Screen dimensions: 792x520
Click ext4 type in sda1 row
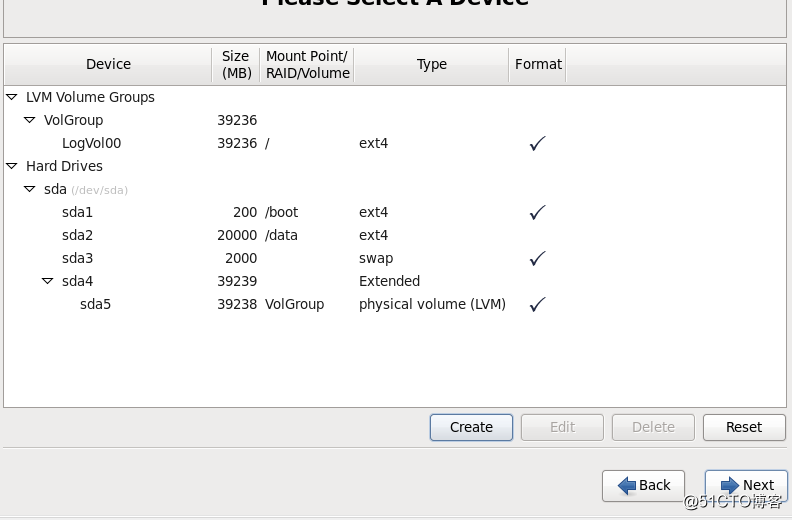tap(373, 212)
